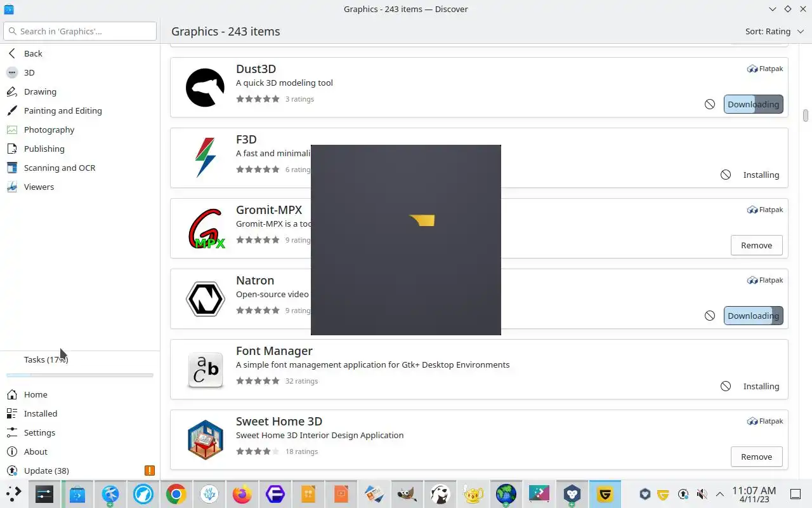This screenshot has height=508, width=812.
Task: Click Sweet Home 3D's 18 ratings text
Action: point(301,451)
